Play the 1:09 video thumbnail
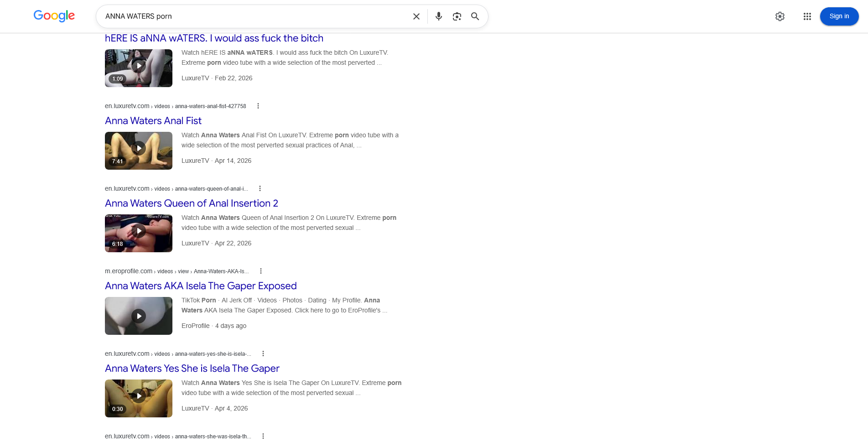Screen dimensions: 868x442 pyautogui.click(x=139, y=68)
